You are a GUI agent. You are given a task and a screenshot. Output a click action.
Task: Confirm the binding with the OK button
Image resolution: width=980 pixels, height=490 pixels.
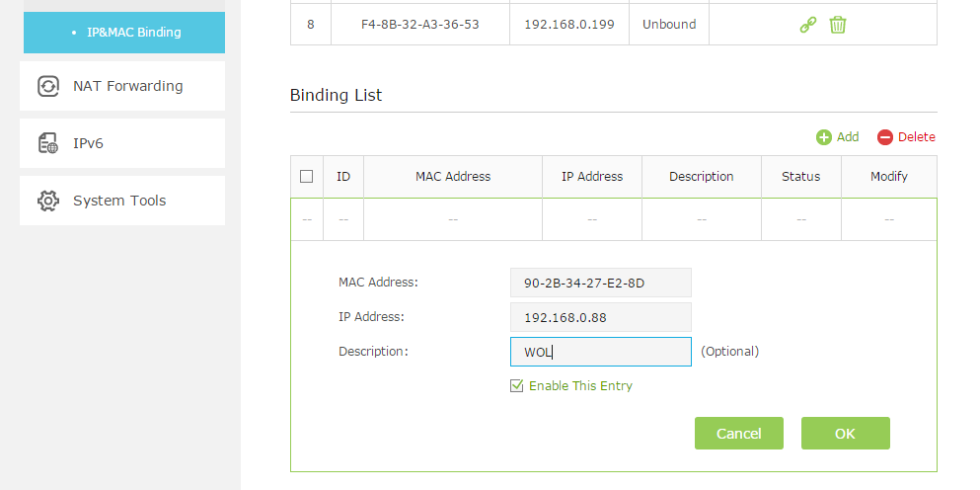846,433
